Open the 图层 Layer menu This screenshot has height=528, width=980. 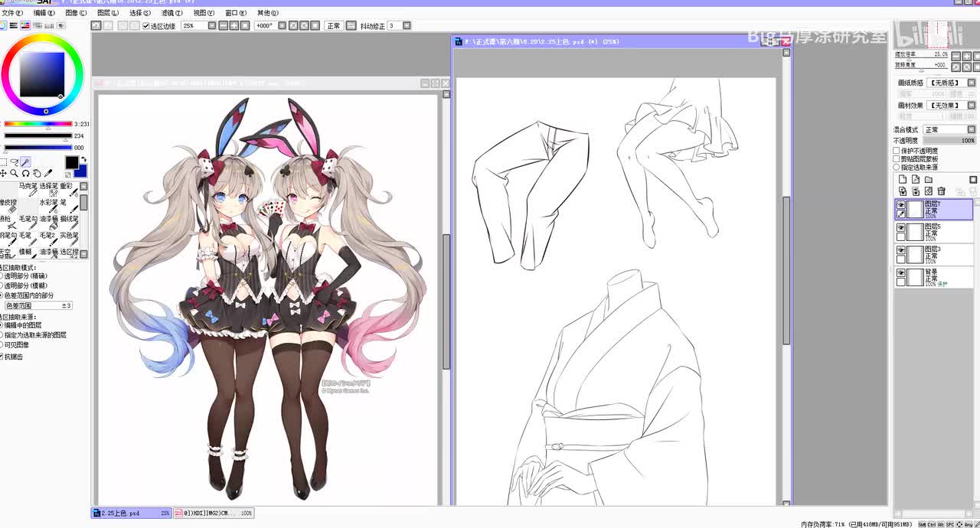[x=108, y=13]
